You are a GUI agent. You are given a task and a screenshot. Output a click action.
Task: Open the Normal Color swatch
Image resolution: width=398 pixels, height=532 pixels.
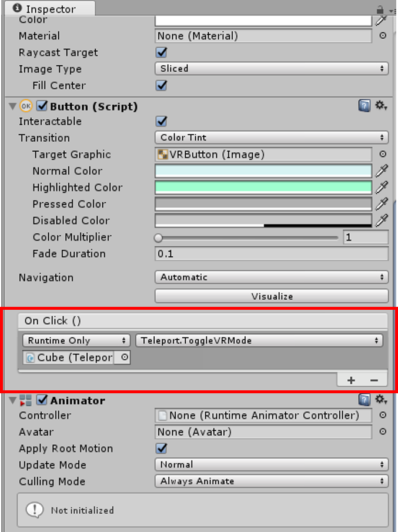coord(263,170)
